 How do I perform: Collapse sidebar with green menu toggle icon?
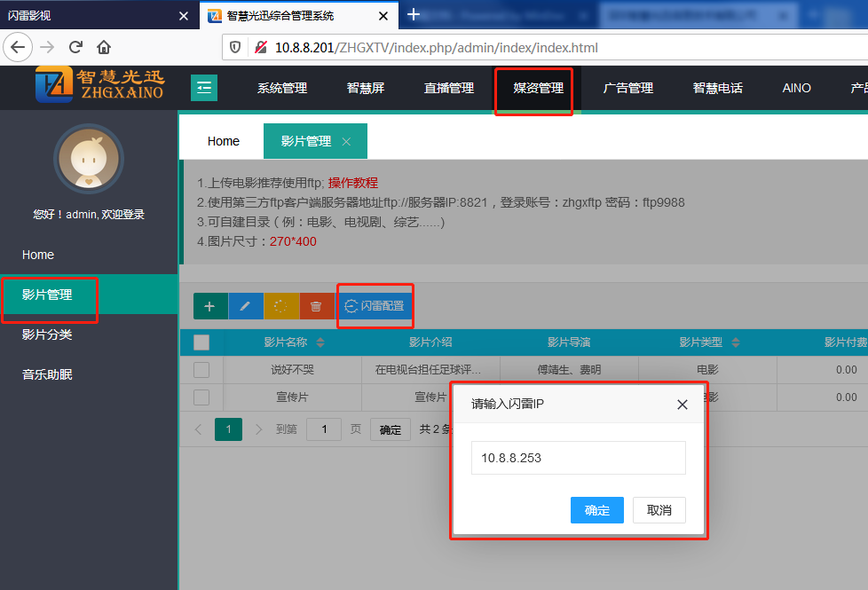point(204,88)
